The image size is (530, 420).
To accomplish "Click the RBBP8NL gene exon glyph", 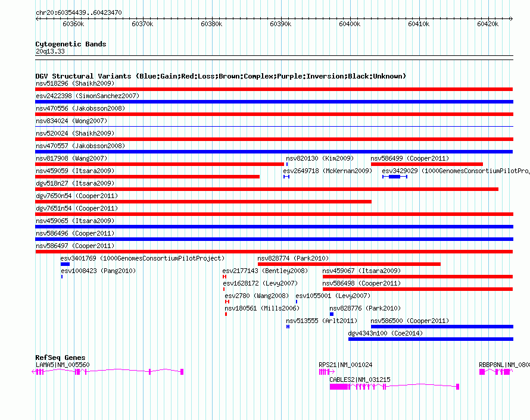I will click(496, 372).
